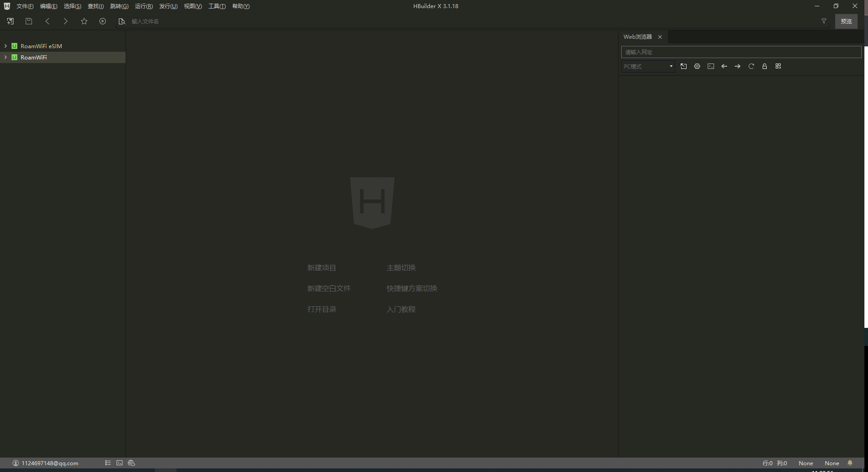
Task: Click the notification bell icon
Action: [850, 463]
